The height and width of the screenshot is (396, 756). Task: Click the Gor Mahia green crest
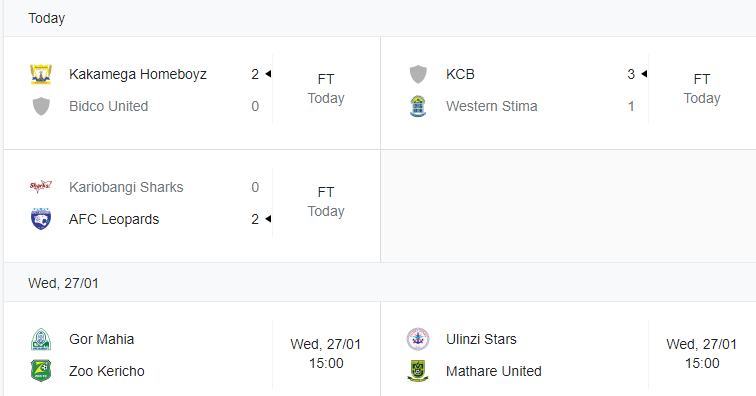(x=41, y=339)
